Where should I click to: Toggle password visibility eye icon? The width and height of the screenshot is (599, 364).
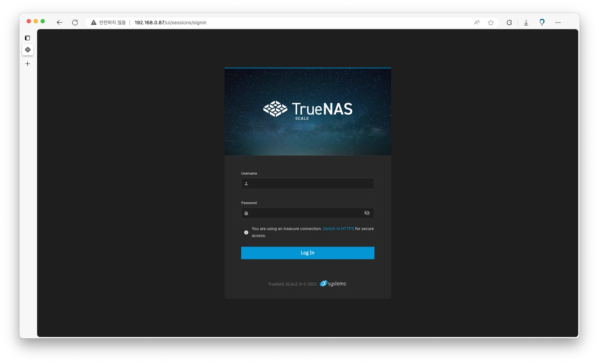[x=367, y=213]
